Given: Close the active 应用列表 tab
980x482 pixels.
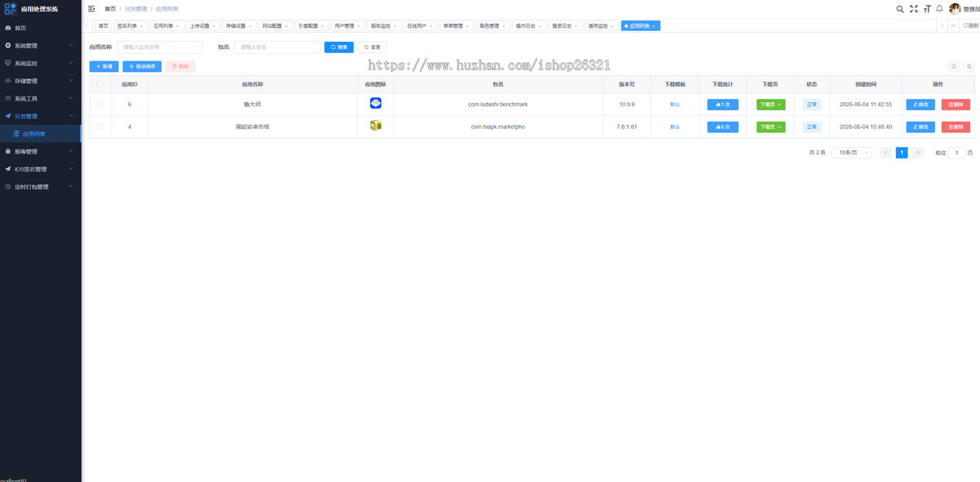Looking at the screenshot, I should click(653, 26).
